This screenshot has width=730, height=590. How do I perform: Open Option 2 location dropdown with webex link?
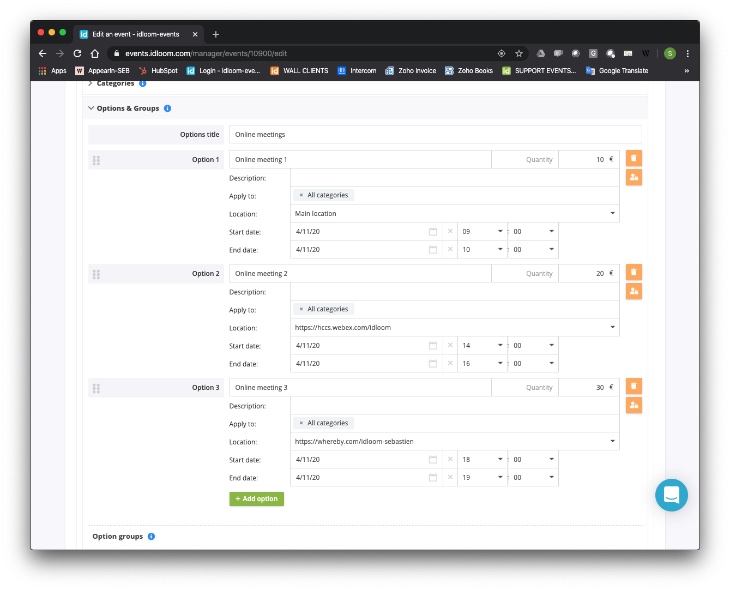pos(454,328)
